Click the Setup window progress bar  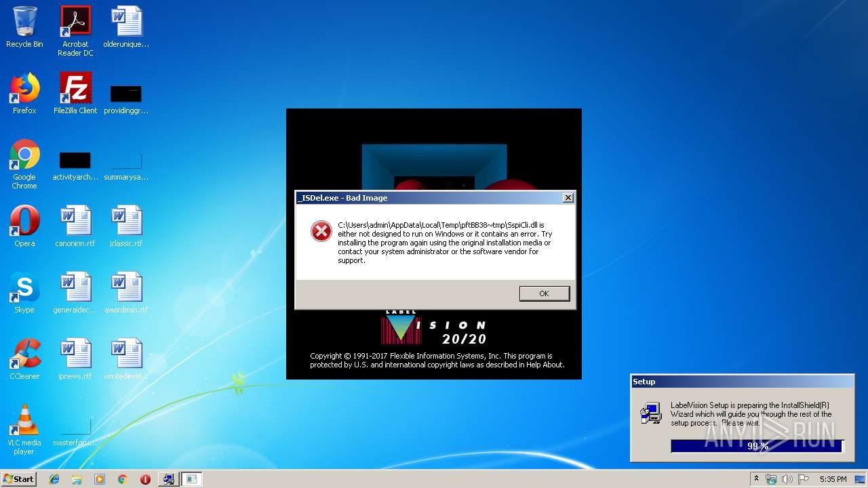[757, 446]
